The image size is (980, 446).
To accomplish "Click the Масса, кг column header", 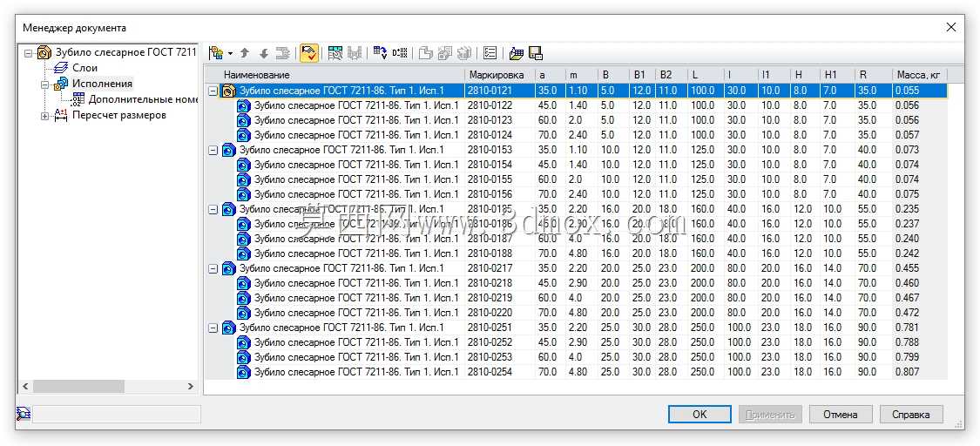I will pyautogui.click(x=920, y=75).
